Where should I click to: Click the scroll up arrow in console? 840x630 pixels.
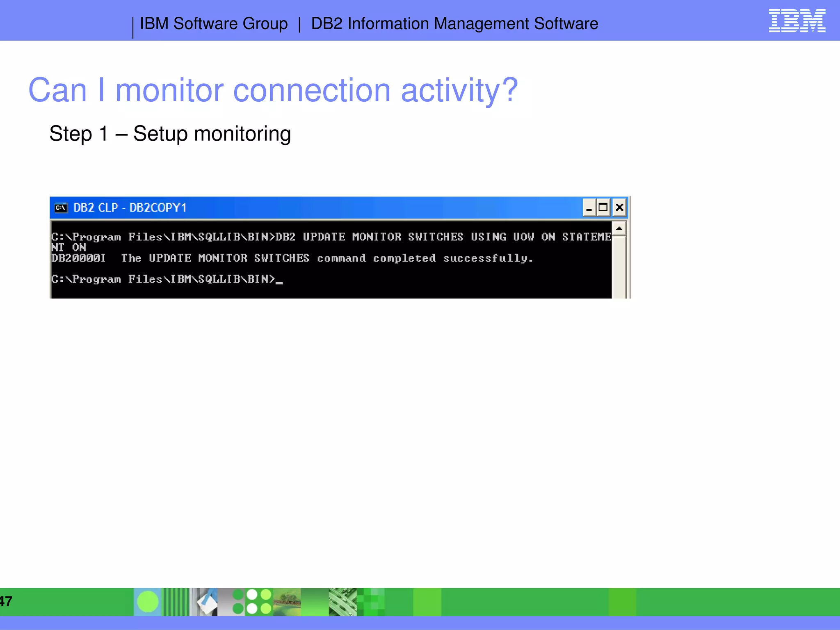pyautogui.click(x=619, y=228)
